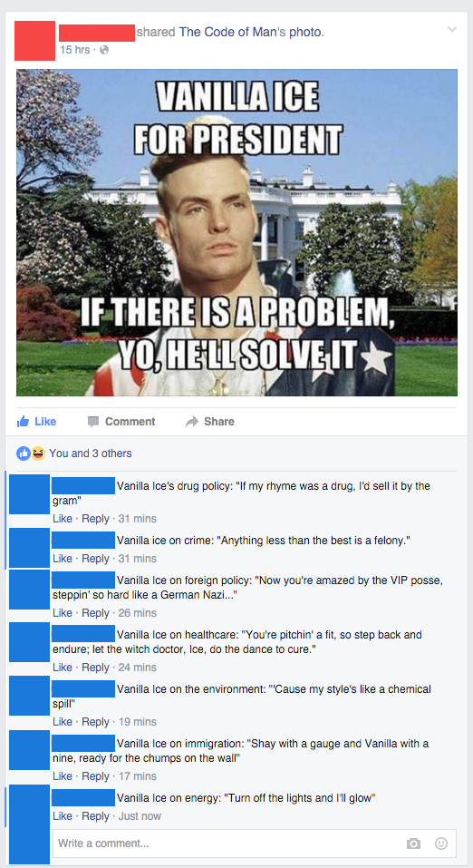
Task: Click the camera icon to attach photo
Action: click(x=413, y=844)
